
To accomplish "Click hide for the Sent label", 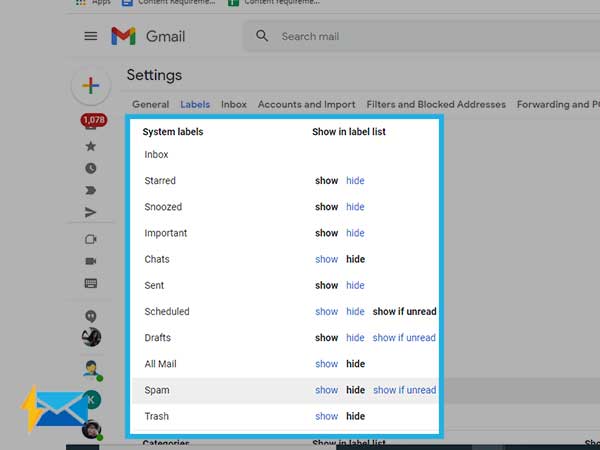I will coord(355,285).
